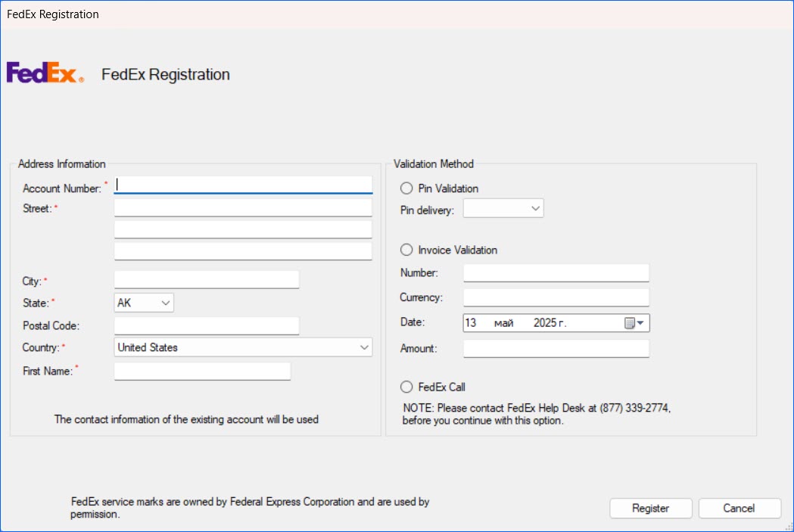Click the 'Amount:' label
This screenshot has height=532, width=794.
coord(419,348)
